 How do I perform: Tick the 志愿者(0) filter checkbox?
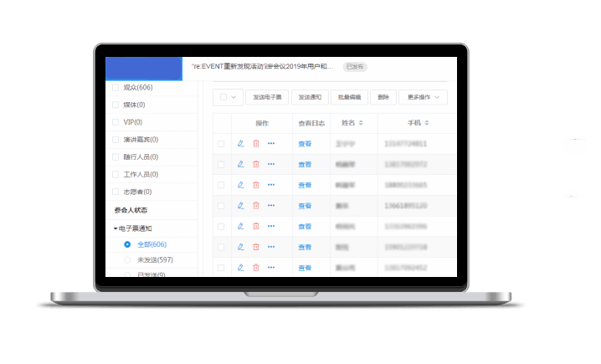point(116,192)
